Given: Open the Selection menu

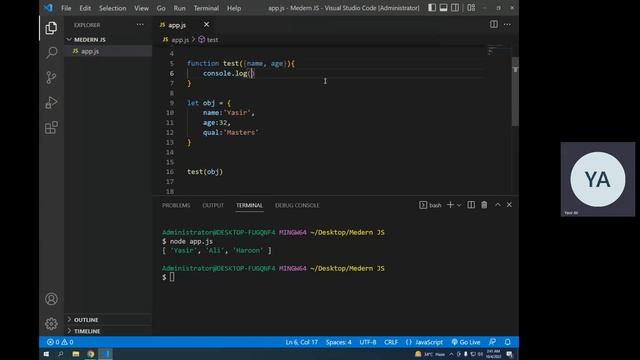Looking at the screenshot, I should 112,8.
